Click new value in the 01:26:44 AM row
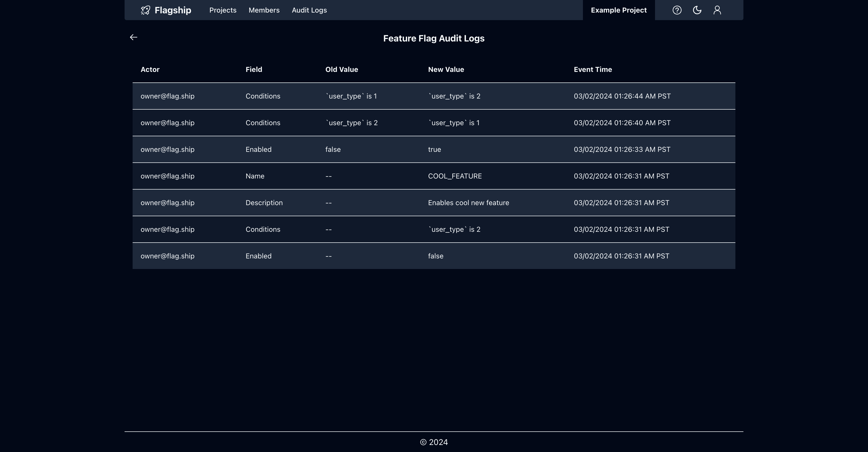The height and width of the screenshot is (452, 868). pos(454,96)
